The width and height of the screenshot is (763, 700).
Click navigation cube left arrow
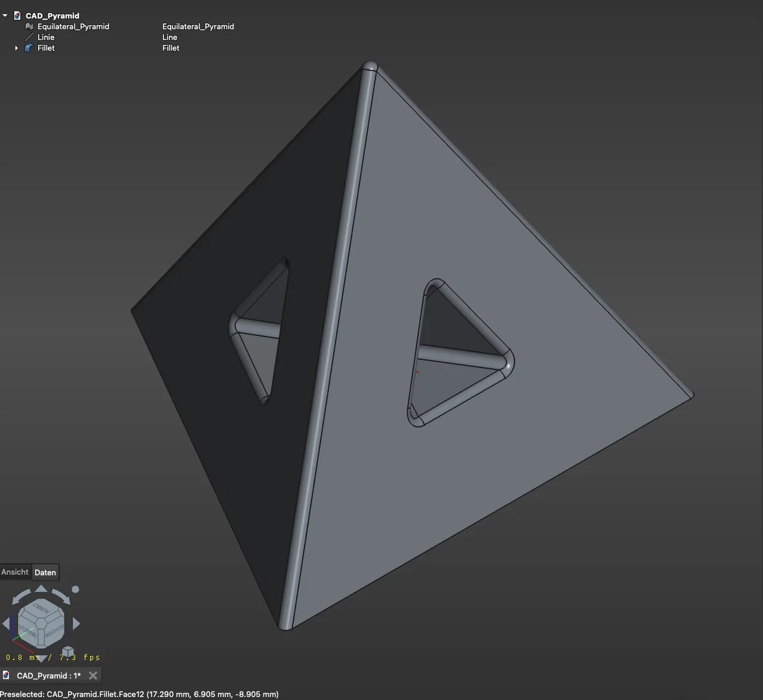coord(7,624)
